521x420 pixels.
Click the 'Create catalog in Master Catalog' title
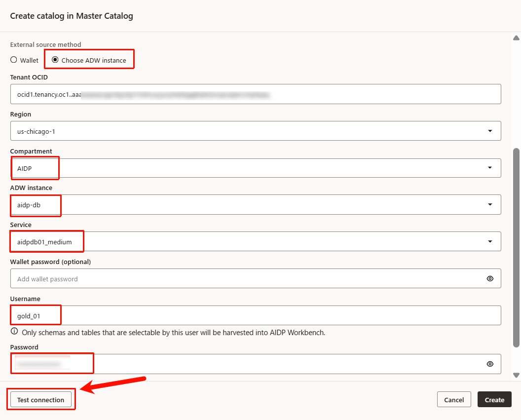click(72, 16)
